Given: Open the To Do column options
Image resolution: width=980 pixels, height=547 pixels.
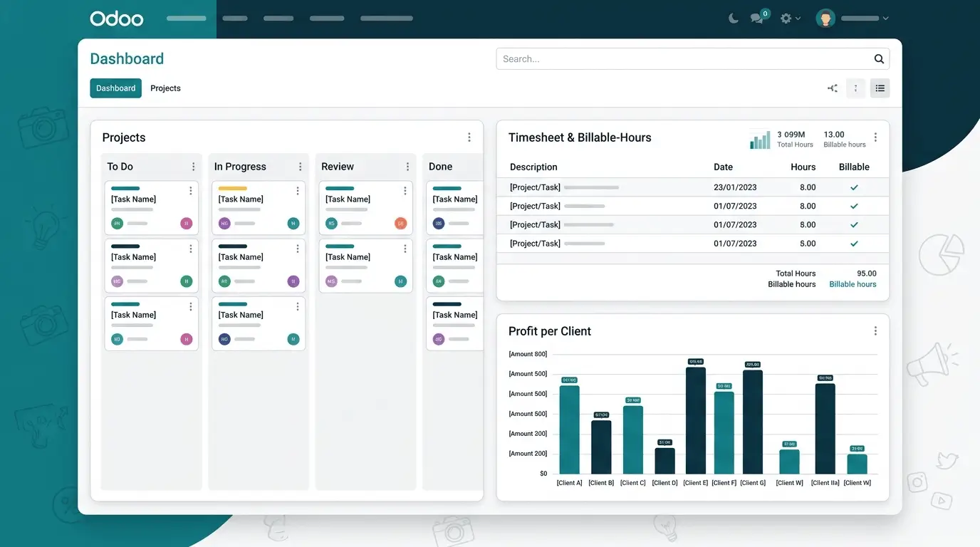Looking at the screenshot, I should [193, 167].
